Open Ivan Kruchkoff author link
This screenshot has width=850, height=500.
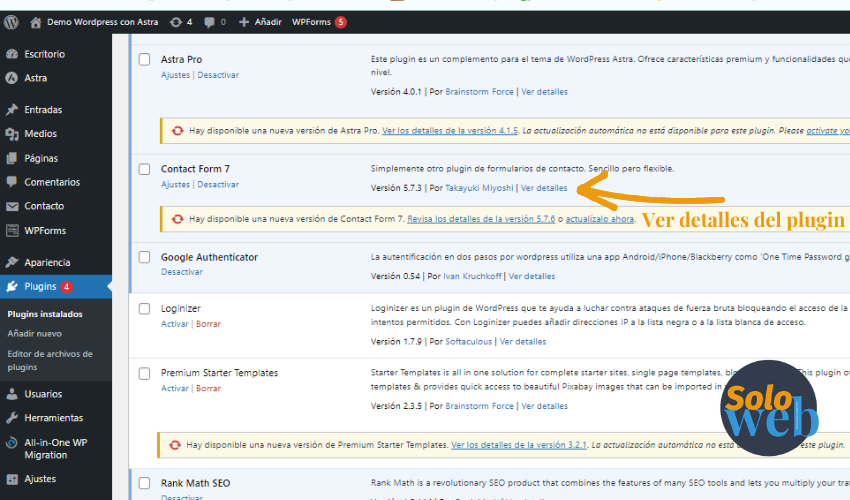(x=472, y=276)
